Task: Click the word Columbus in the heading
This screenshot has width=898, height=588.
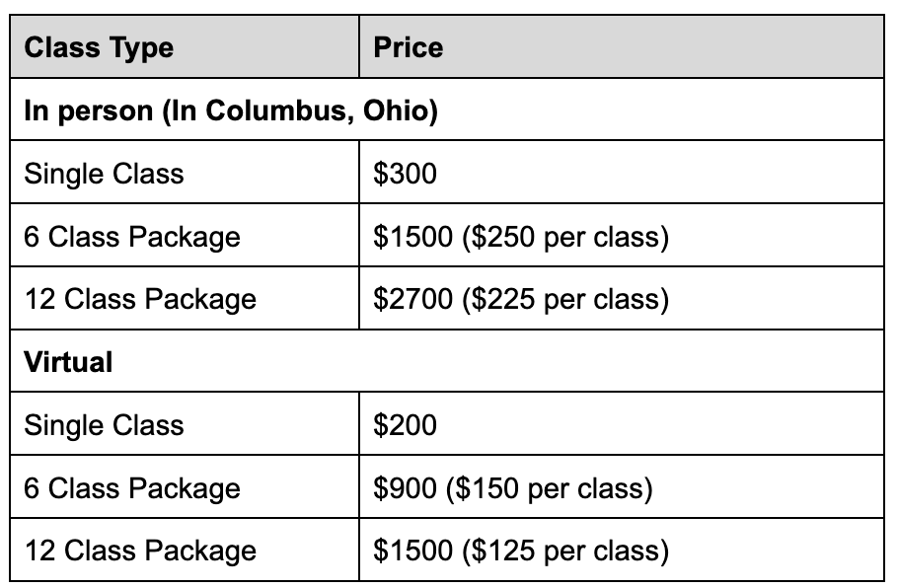Action: pos(279,110)
